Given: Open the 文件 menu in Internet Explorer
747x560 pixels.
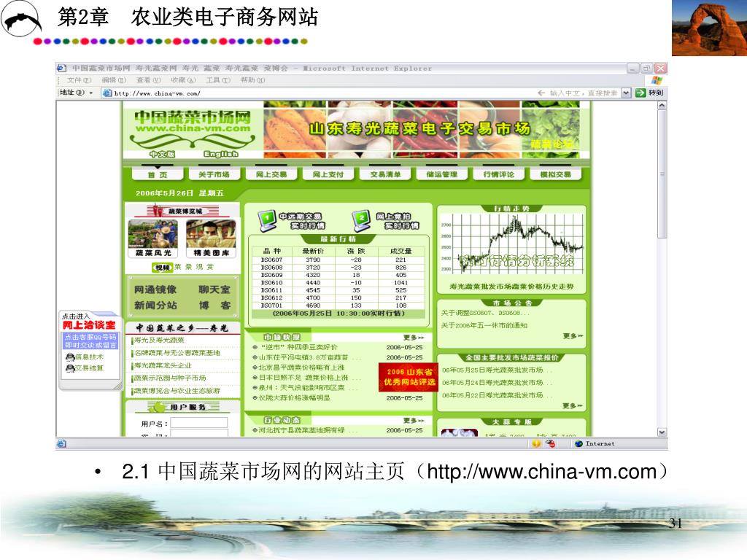Looking at the screenshot, I should [79, 80].
